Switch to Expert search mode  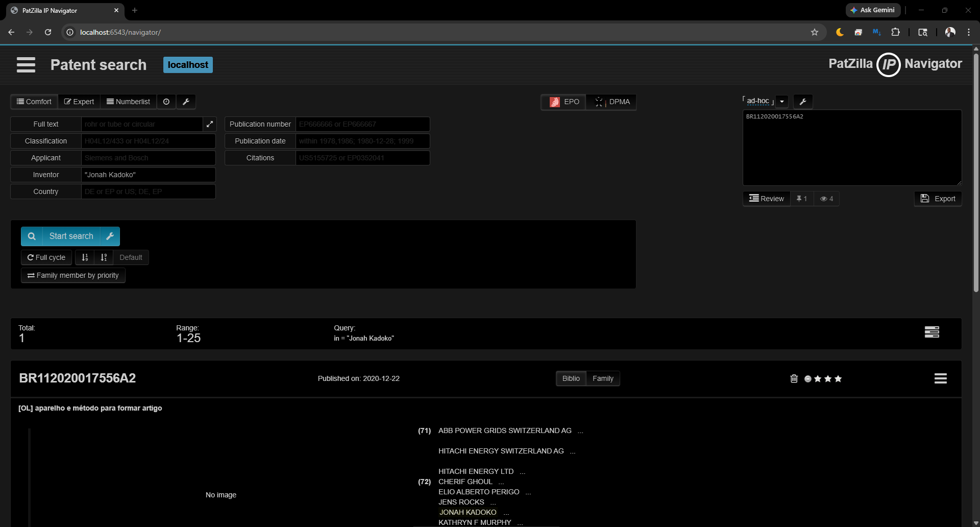click(x=79, y=102)
